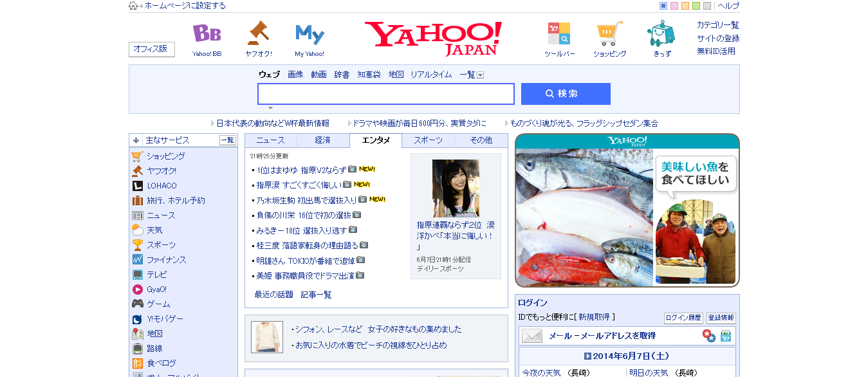Click the 指原 news photo thumbnail

pyautogui.click(x=456, y=188)
